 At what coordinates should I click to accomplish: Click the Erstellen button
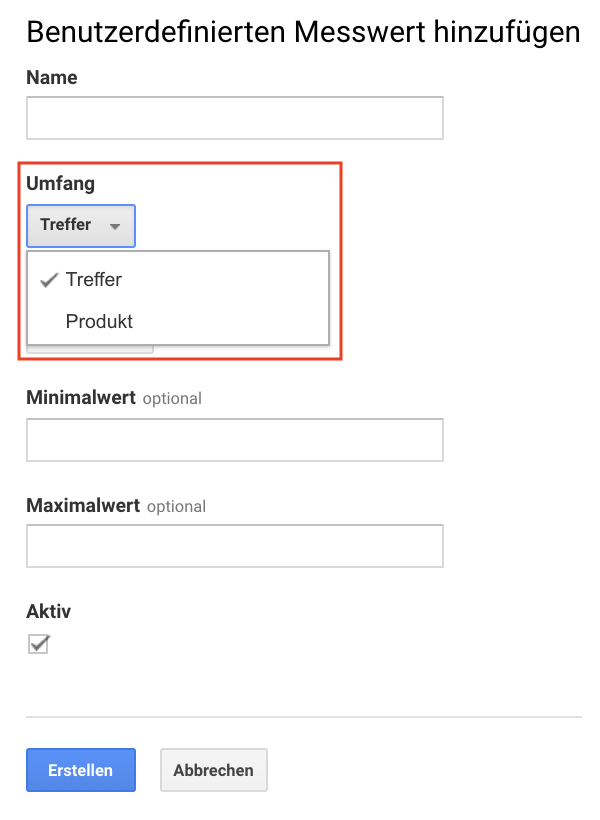coord(81,770)
